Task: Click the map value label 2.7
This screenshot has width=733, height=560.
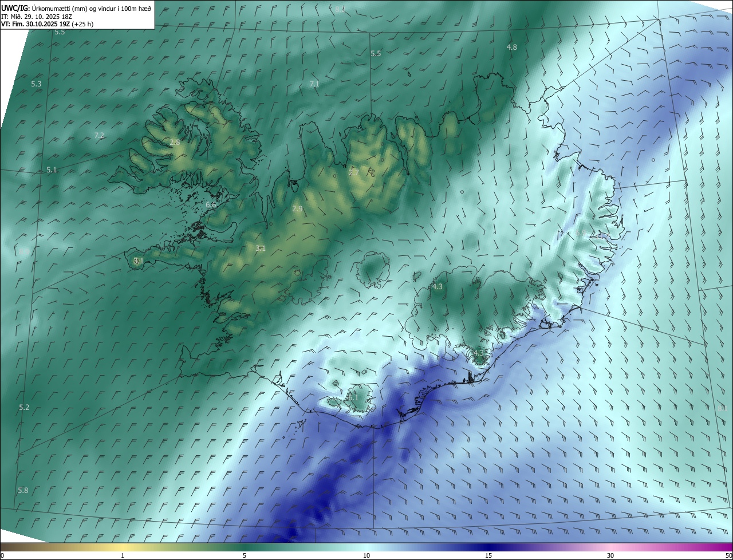Action: click(x=354, y=172)
